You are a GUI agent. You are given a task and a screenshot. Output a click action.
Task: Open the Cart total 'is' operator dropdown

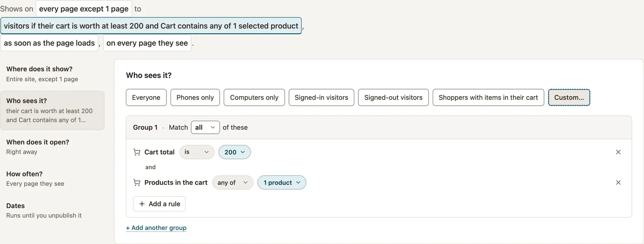click(197, 152)
